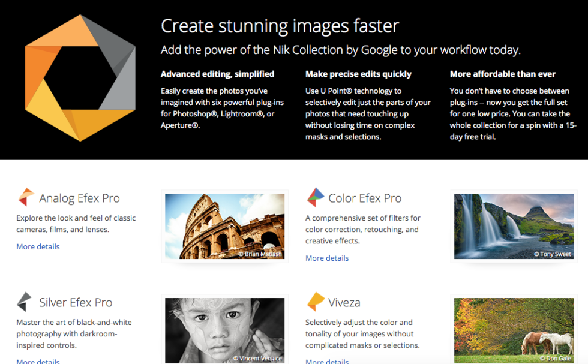The width and height of the screenshot is (588, 364).
Task: Click the Silver Efex Pro icon
Action: point(25,302)
